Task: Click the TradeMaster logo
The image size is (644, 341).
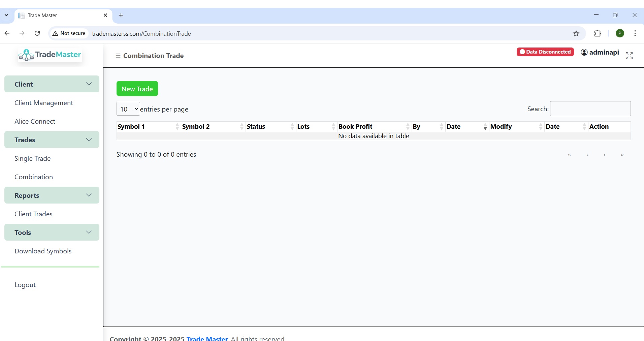Action: tap(50, 55)
